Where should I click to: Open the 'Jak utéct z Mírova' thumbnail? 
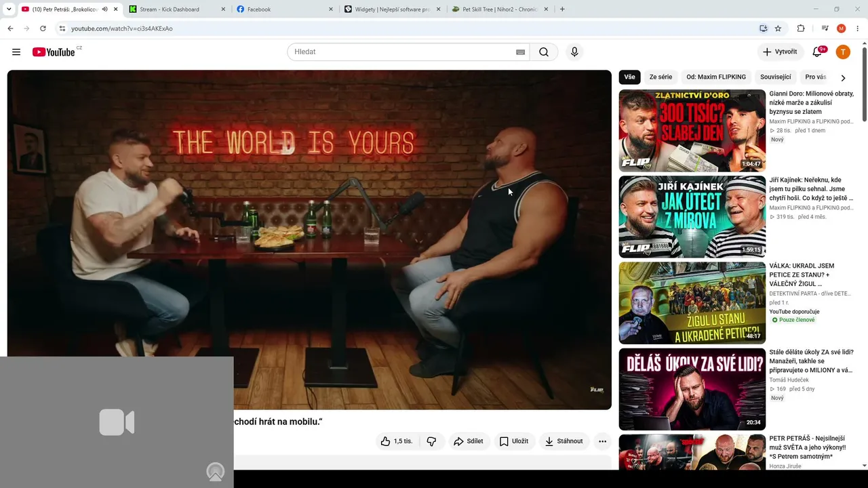point(692,217)
